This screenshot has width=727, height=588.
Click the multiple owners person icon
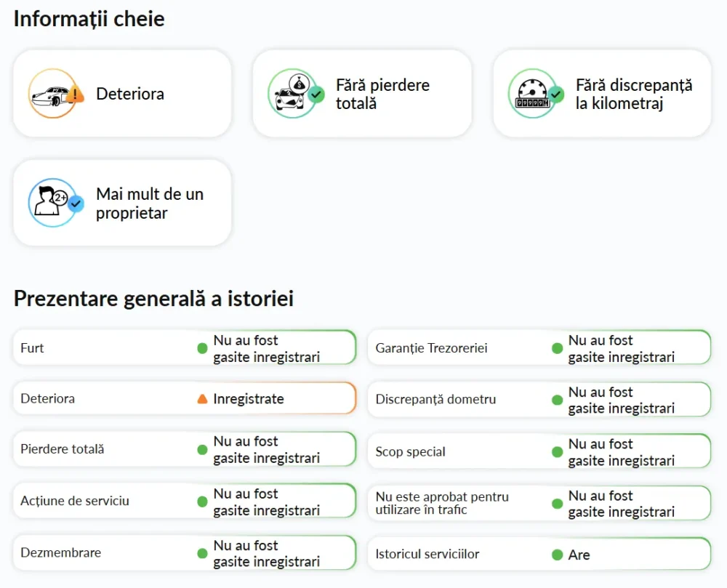click(56, 203)
